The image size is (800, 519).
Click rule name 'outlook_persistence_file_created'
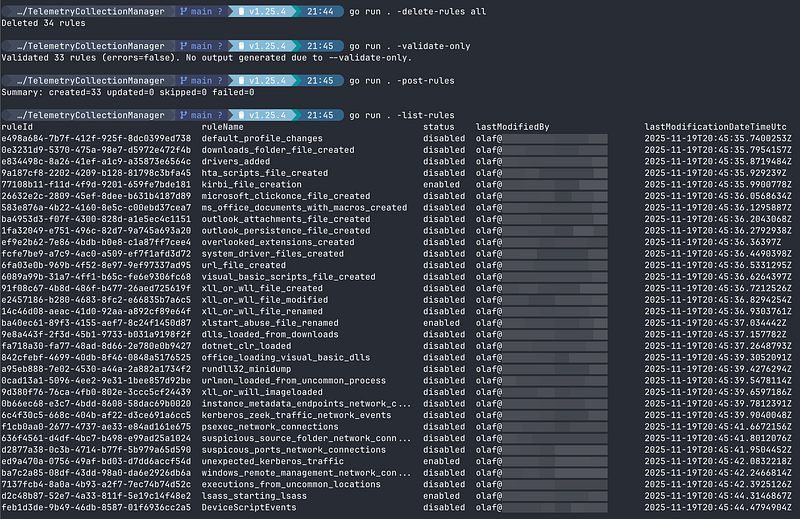(286, 231)
